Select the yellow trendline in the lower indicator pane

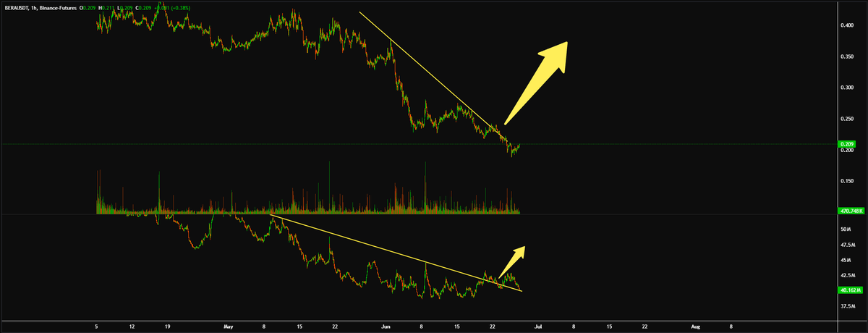395,253
